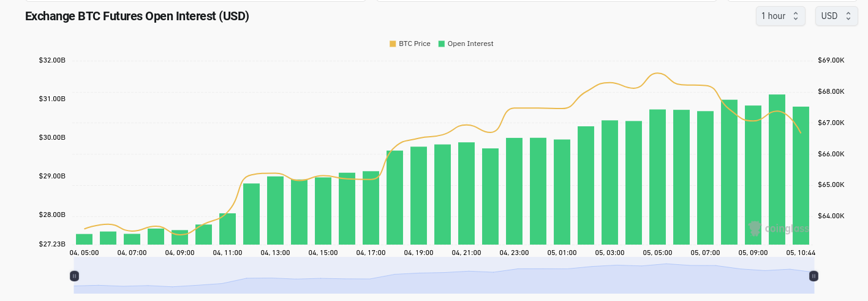
Task: Click the 04, 21:00 time label
Action: [466, 252]
